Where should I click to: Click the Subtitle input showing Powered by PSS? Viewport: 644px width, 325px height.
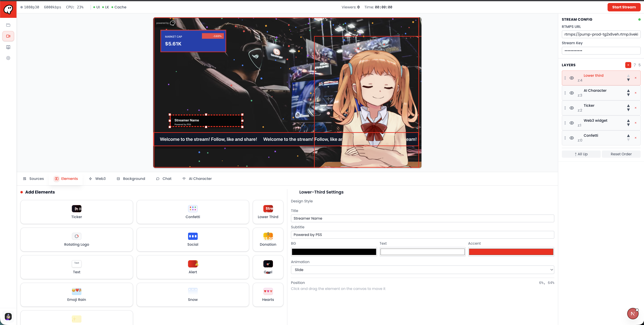pyautogui.click(x=422, y=235)
